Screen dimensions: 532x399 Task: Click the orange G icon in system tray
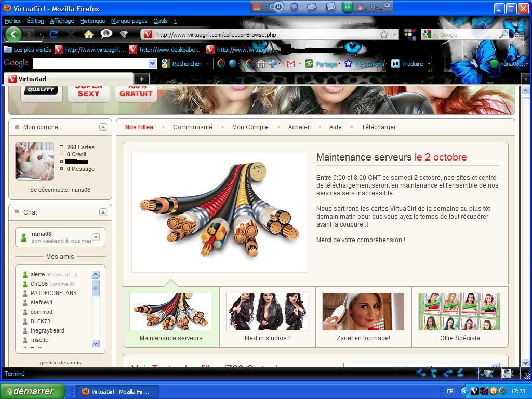[494, 391]
